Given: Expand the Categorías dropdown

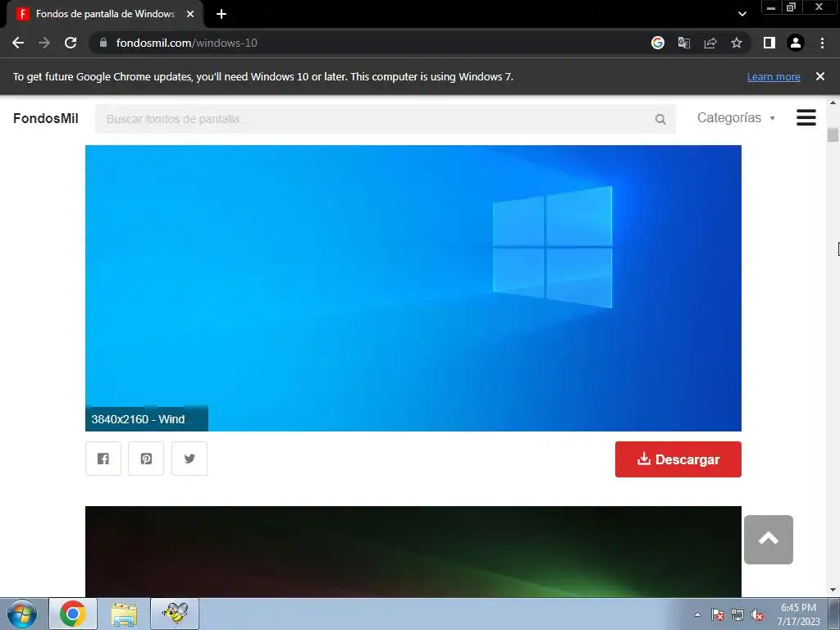Looking at the screenshot, I should pos(736,118).
